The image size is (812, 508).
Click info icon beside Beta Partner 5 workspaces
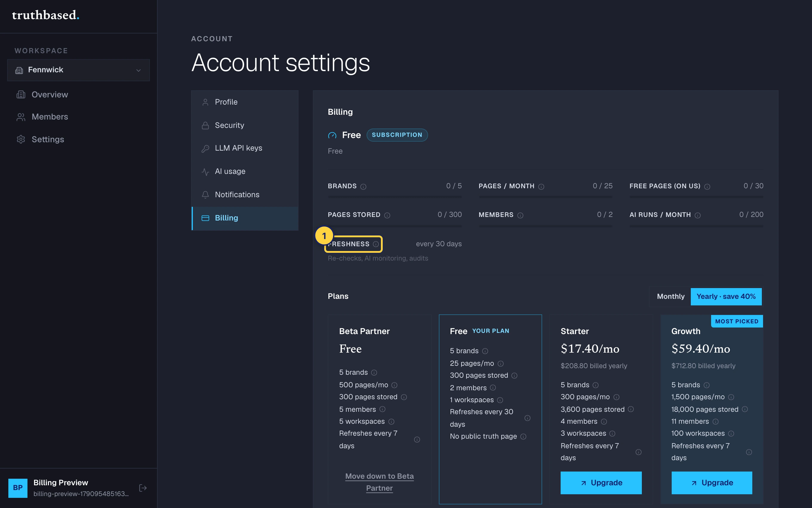pyautogui.click(x=391, y=421)
